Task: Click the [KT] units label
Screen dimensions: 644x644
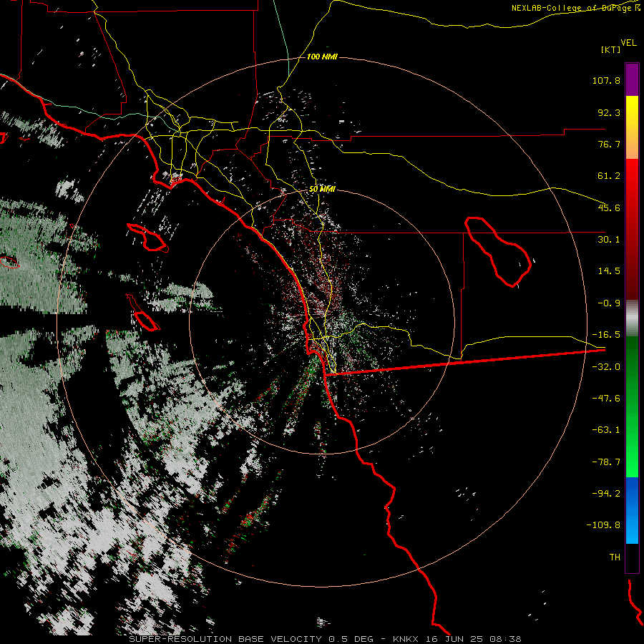Action: [x=610, y=49]
